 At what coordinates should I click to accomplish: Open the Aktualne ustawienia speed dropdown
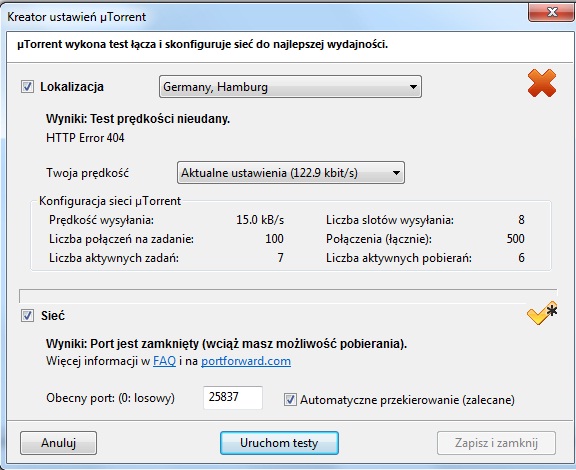291,172
